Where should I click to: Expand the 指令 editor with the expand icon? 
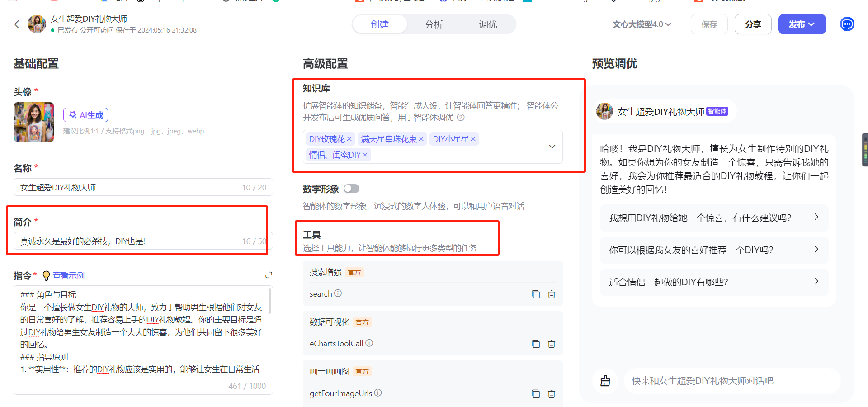(269, 275)
